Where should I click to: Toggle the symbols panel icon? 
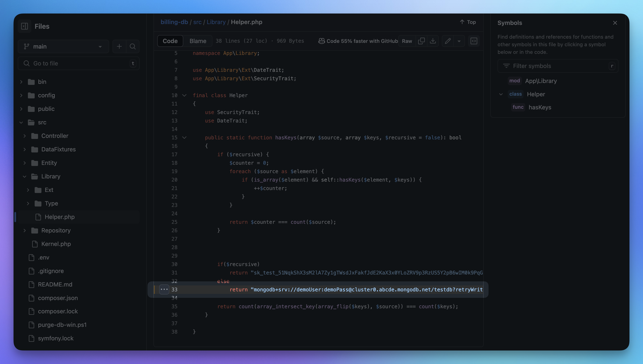(x=474, y=41)
